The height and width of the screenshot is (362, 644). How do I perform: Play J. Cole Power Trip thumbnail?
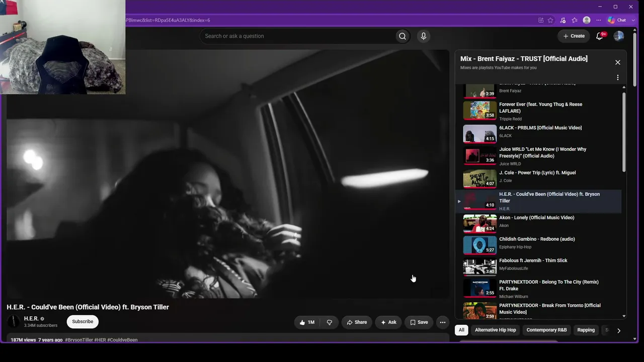pos(479,178)
